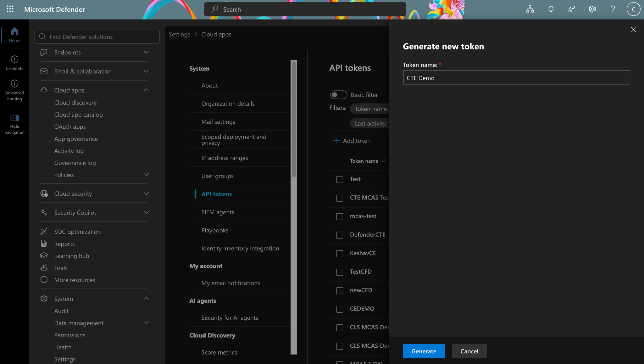
Task: Expand Email & collaboration chevron
Action: [146, 71]
